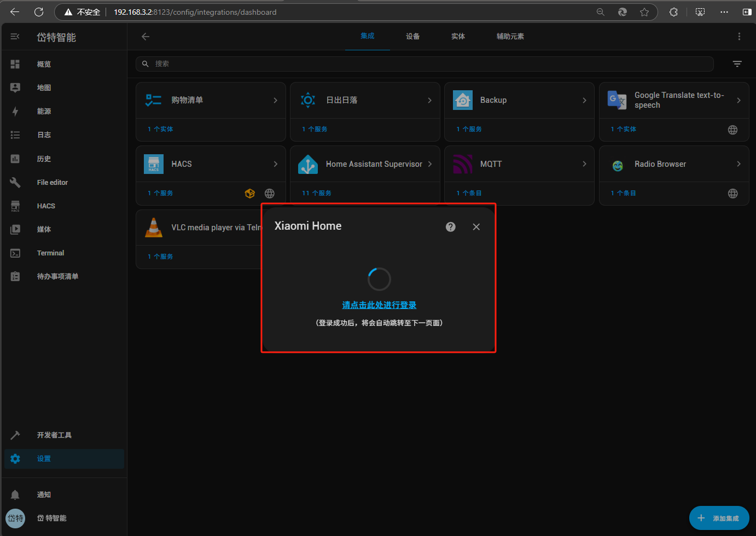Image resolution: width=756 pixels, height=536 pixels.
Task: Expand the MQTT integration chevron
Action: [584, 164]
